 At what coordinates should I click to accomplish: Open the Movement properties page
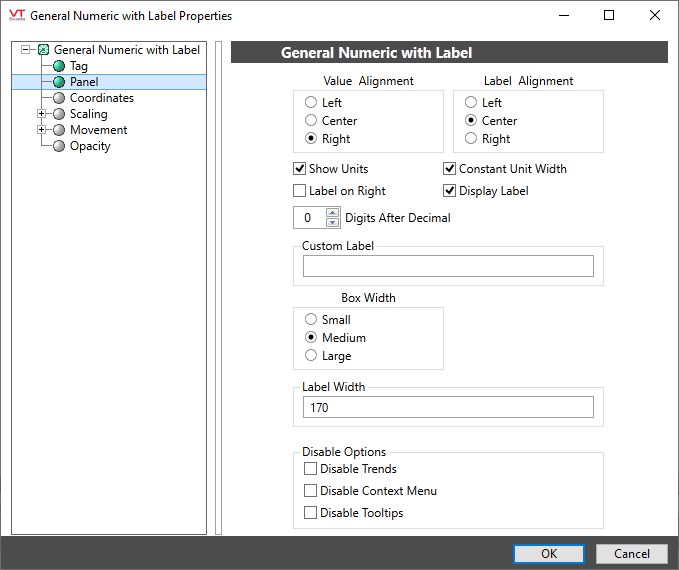[99, 130]
